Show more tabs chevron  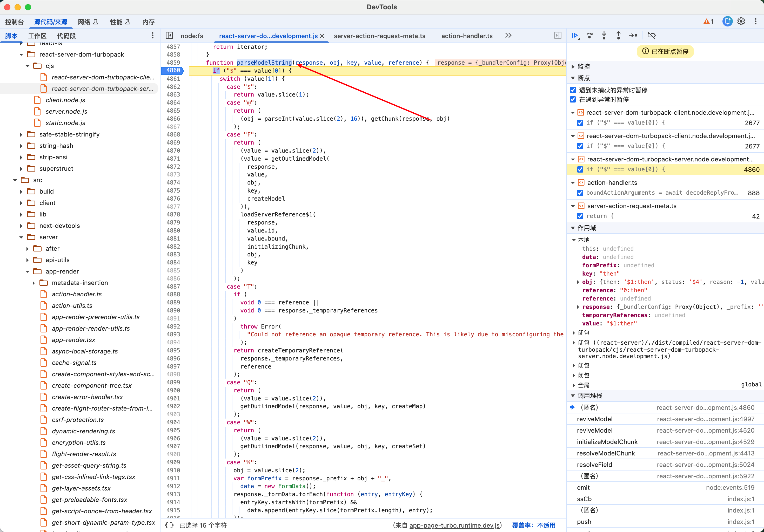[x=508, y=36]
